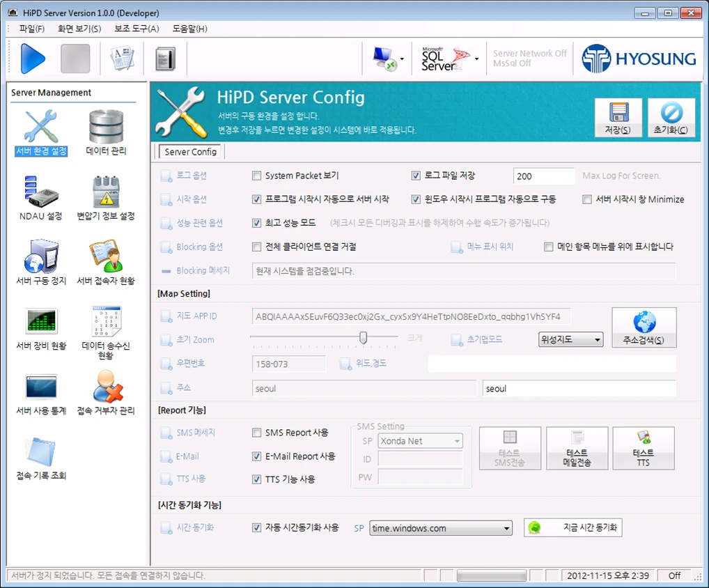
Task: Open 서버 장비 현황 icon
Action: pyautogui.click(x=41, y=328)
